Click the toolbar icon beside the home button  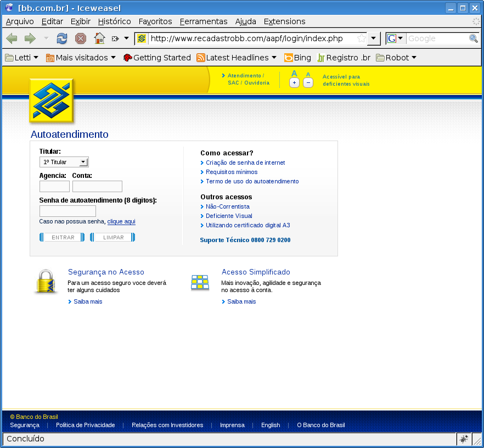pos(115,38)
